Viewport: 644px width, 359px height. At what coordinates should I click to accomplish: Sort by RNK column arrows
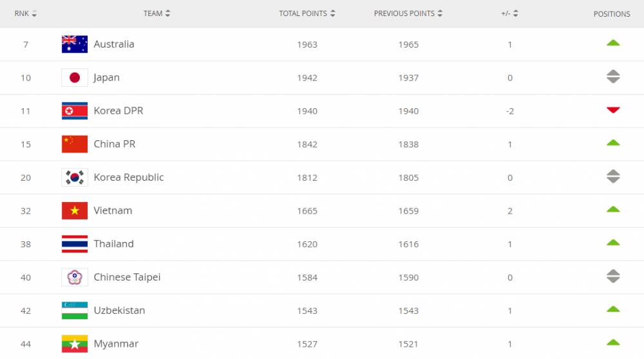coord(34,14)
